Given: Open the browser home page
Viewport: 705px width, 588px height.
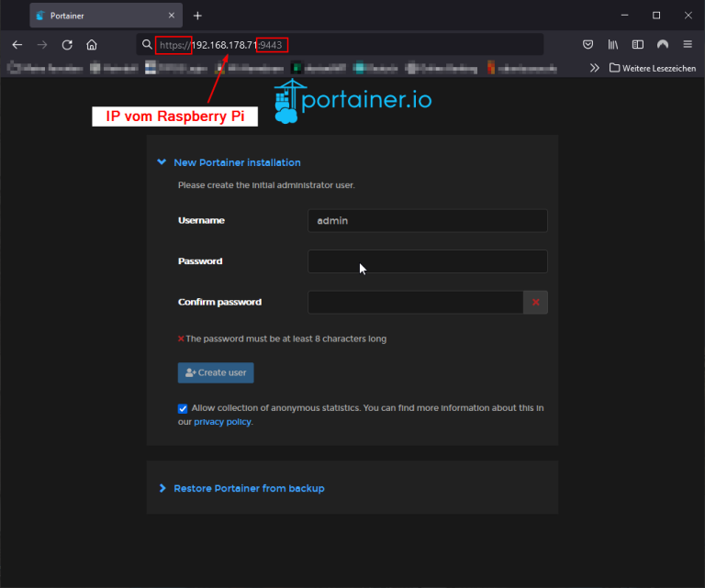Looking at the screenshot, I should pos(92,45).
